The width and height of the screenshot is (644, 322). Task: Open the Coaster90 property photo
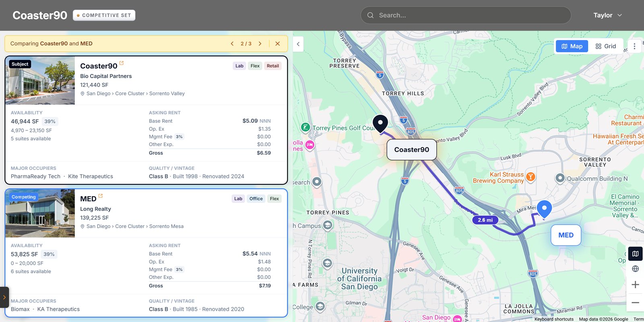click(40, 80)
